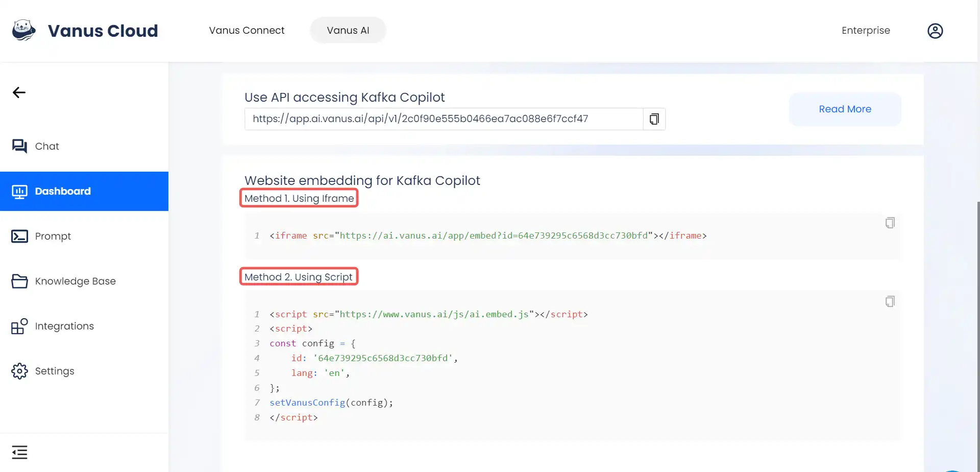Click the Knowledge Base folder icon
This screenshot has width=980, height=472.
tap(19, 281)
